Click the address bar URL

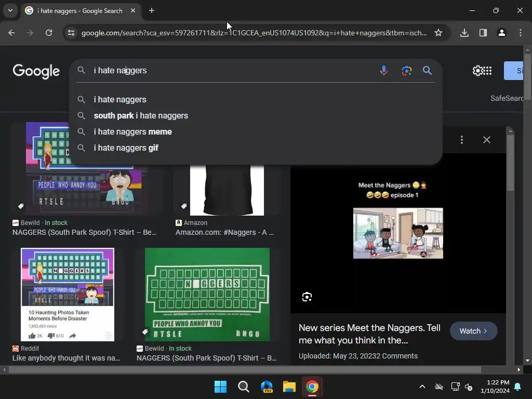click(x=254, y=33)
